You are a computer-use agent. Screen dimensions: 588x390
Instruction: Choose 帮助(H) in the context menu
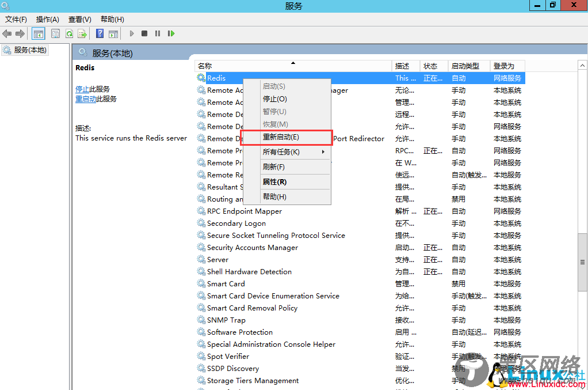287,196
